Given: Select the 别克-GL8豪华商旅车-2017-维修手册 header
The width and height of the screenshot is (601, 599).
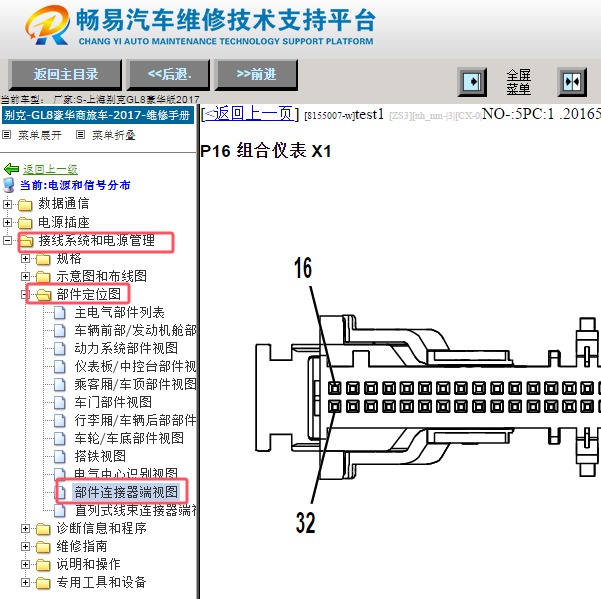Looking at the screenshot, I should 97,115.
